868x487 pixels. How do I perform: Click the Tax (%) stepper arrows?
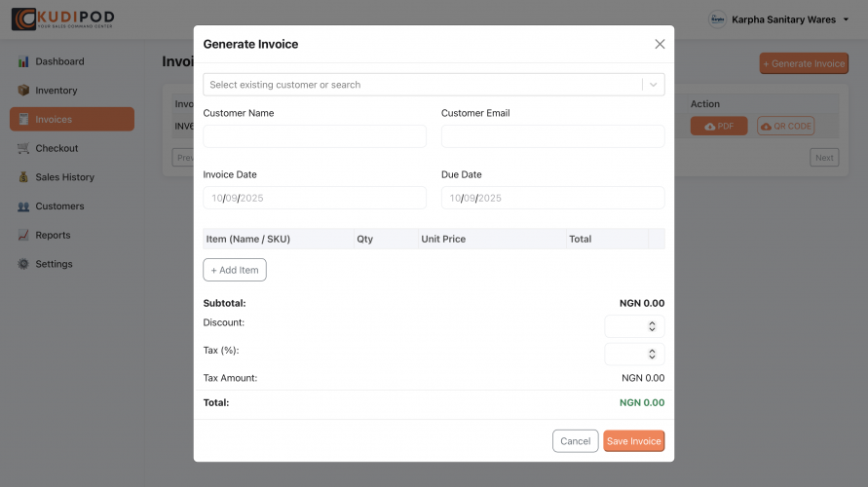(652, 355)
